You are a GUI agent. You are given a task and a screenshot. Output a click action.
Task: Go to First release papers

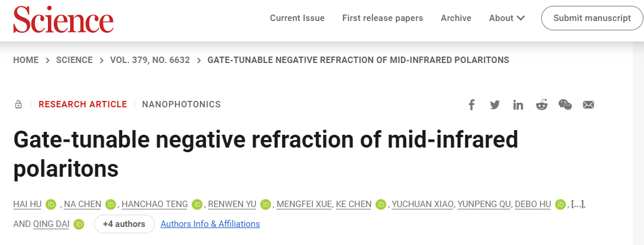(382, 18)
